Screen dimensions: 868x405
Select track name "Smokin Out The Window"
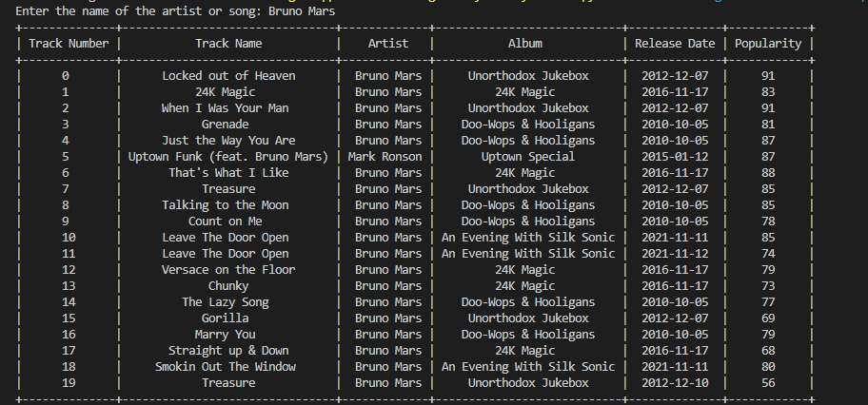point(226,366)
